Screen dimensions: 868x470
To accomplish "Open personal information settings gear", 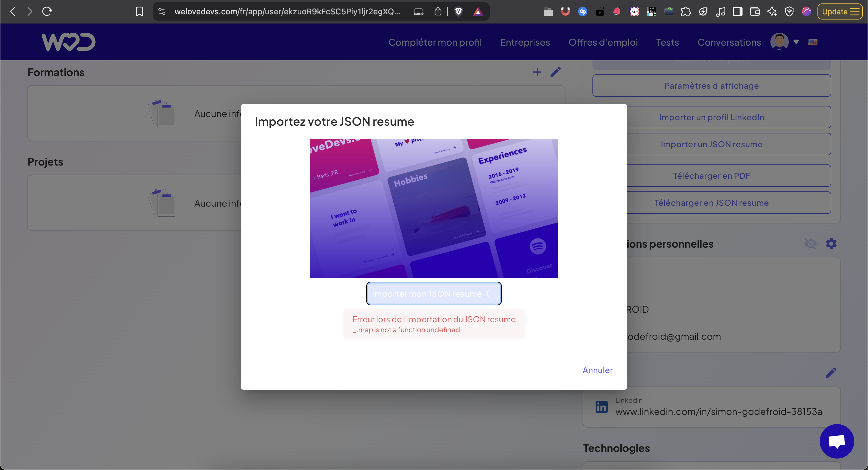I will [831, 244].
